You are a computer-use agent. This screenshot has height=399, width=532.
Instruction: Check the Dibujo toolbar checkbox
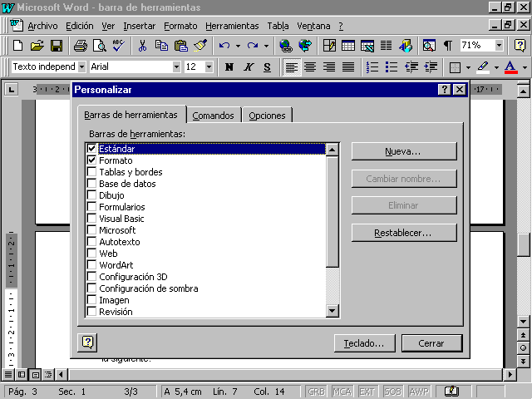91,195
